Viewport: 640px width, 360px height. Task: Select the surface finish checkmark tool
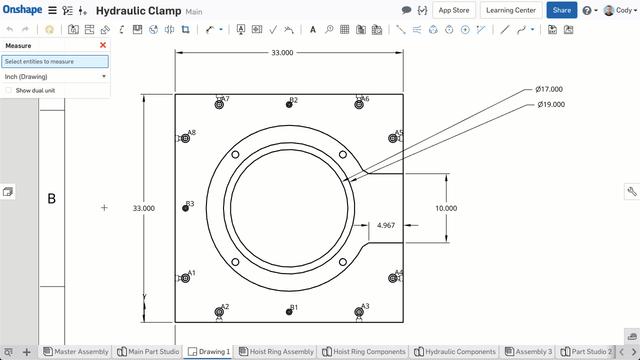click(x=273, y=29)
